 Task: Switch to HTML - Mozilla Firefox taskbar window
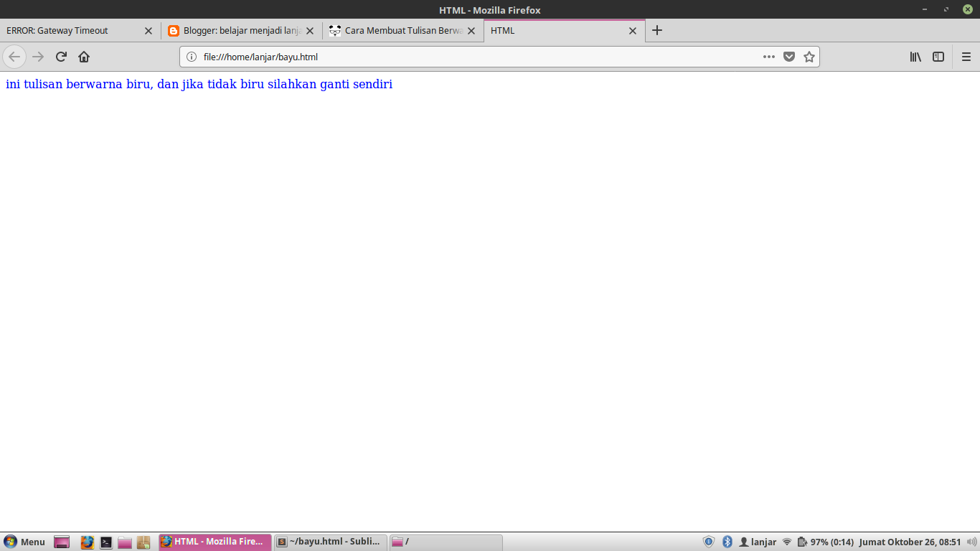click(215, 542)
